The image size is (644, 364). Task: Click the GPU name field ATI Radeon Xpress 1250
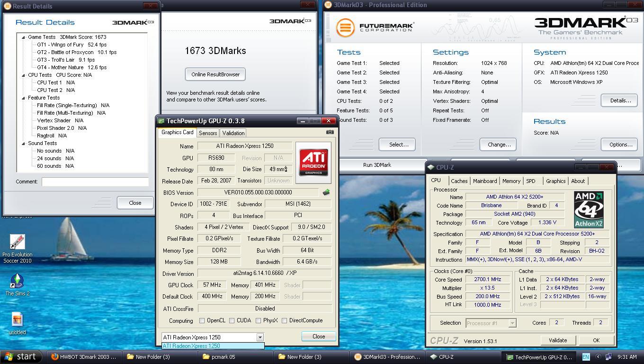244,146
